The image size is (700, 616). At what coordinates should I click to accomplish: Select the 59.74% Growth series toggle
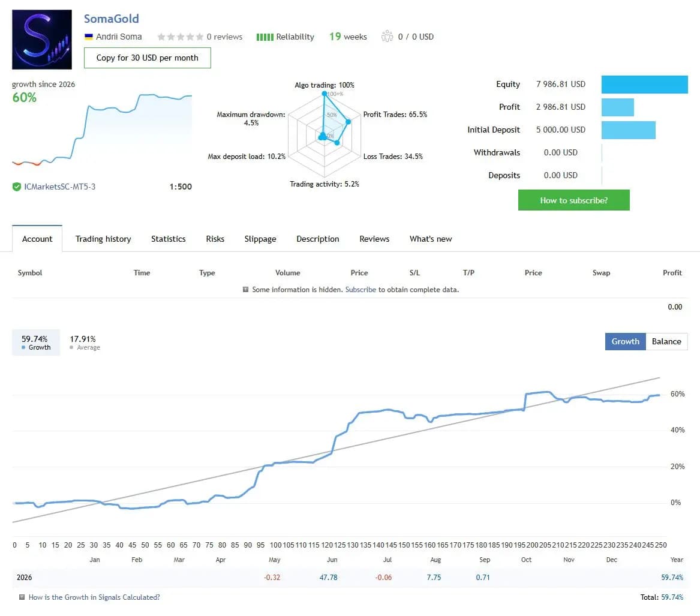coord(36,342)
